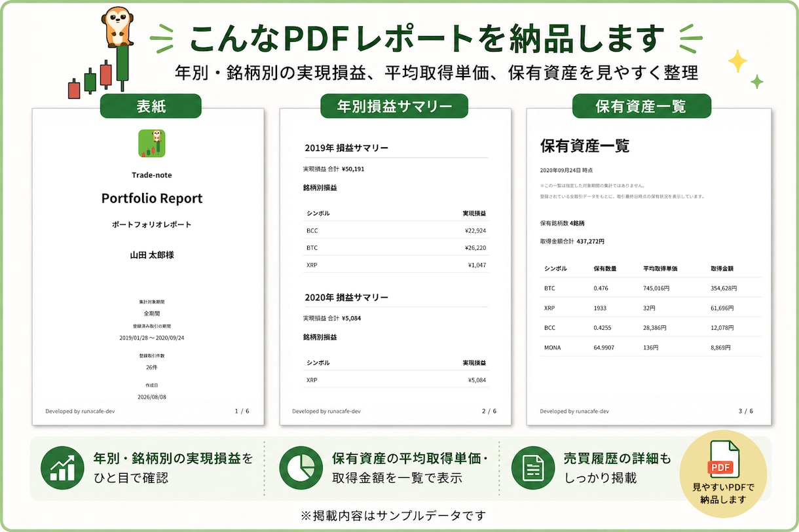Click BCC in the 2019 summary table

[x=312, y=230]
